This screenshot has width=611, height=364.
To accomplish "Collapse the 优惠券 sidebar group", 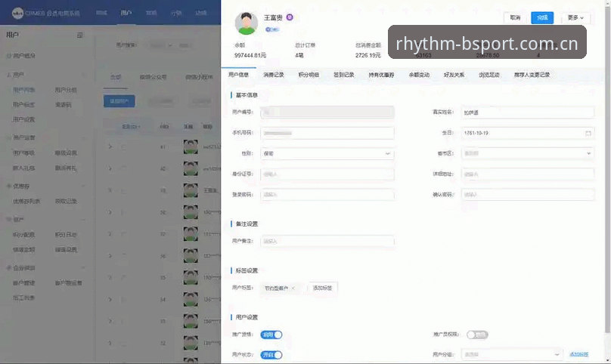I will [83, 187].
